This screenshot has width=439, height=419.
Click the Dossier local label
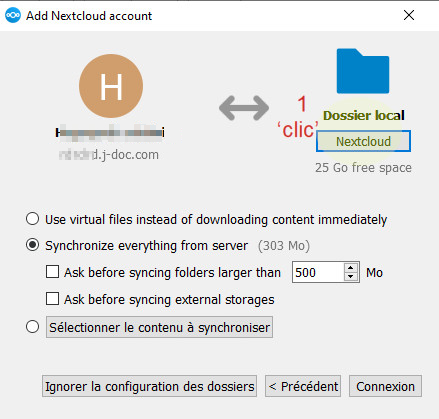click(364, 115)
